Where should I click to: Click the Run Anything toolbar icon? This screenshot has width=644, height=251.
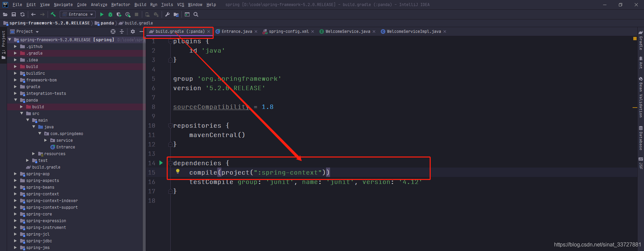click(187, 14)
